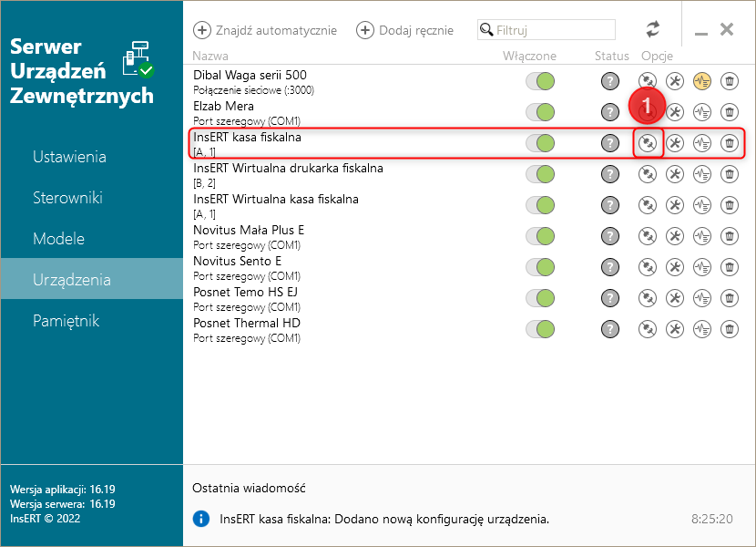Viewport: 756px width, 547px height.
Task: Check status icon of Elzab Mera
Action: pos(610,112)
